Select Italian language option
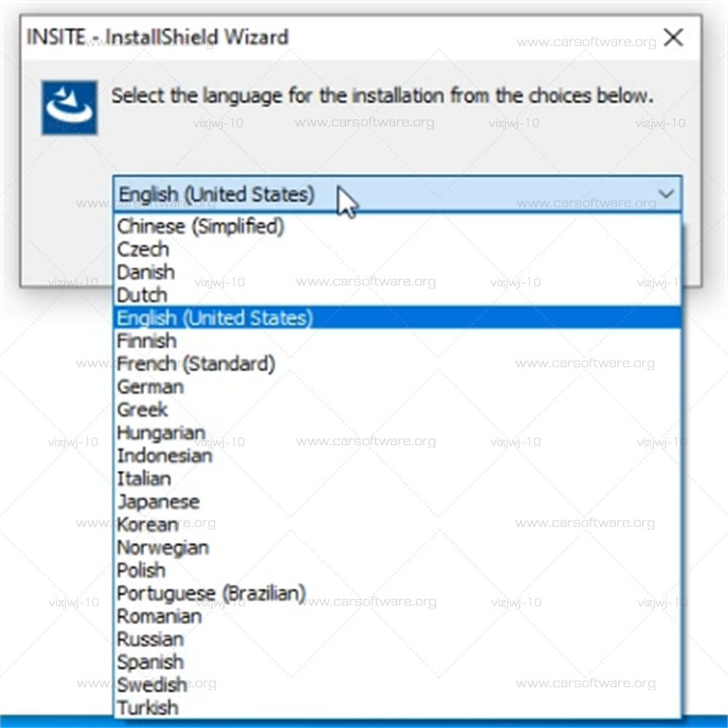The image size is (728, 728). [397, 479]
